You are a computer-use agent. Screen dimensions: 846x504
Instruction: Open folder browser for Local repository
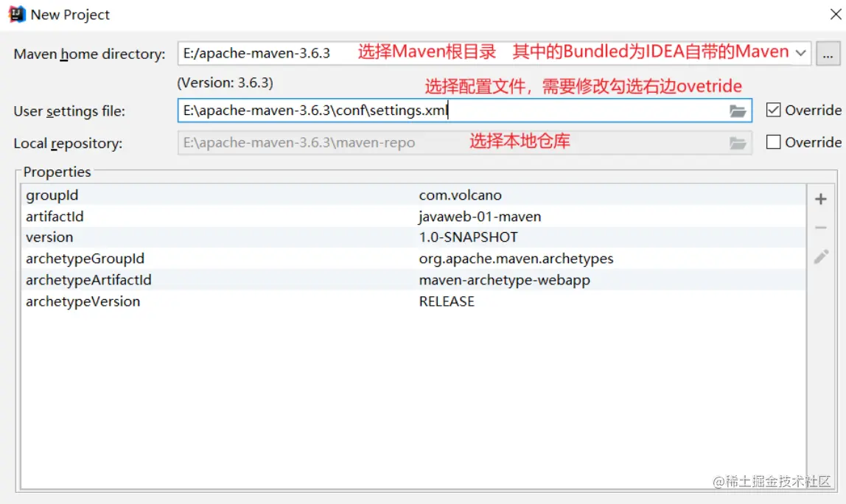click(738, 143)
